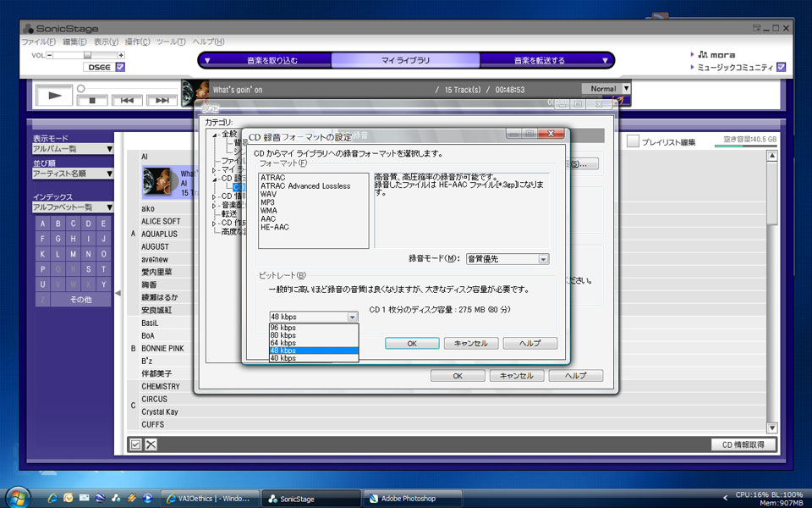The height and width of the screenshot is (508, 812).
Task: Toggle the プレイリスト編集 checkbox
Action: click(x=633, y=141)
